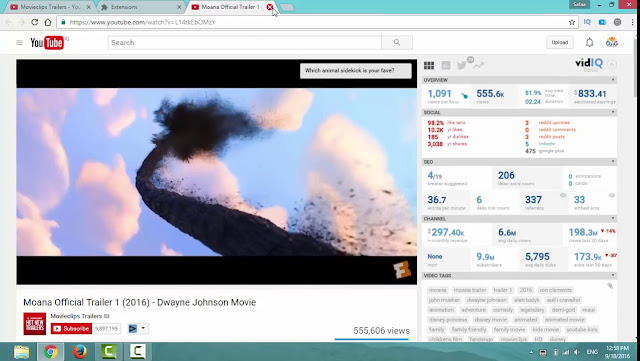Click the 'youtube kids' tag
The width and height of the screenshot is (640, 361).
[x=582, y=330]
